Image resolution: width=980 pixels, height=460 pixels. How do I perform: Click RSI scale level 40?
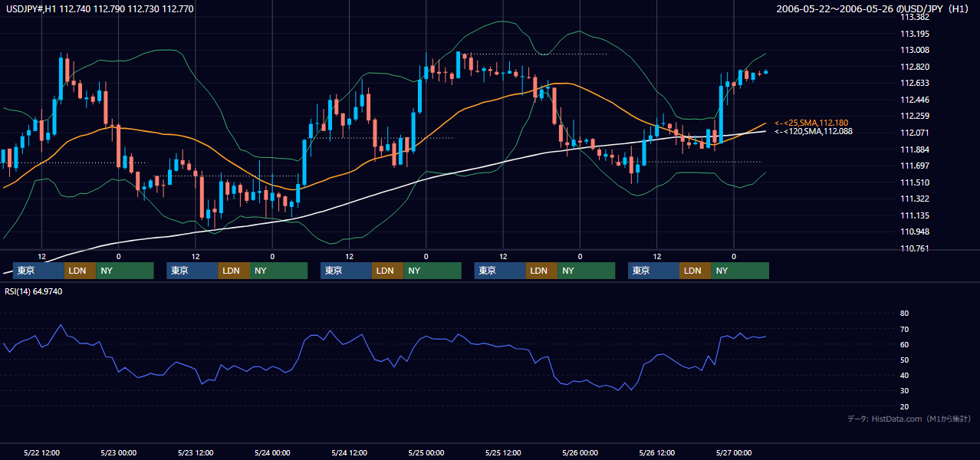click(904, 375)
